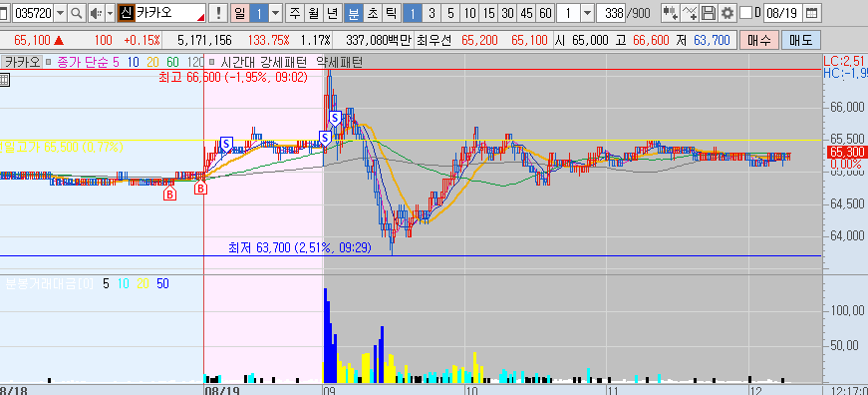This screenshot has height=395, width=868.
Task: Open the custom interval dropdown arrow
Action: (587, 13)
